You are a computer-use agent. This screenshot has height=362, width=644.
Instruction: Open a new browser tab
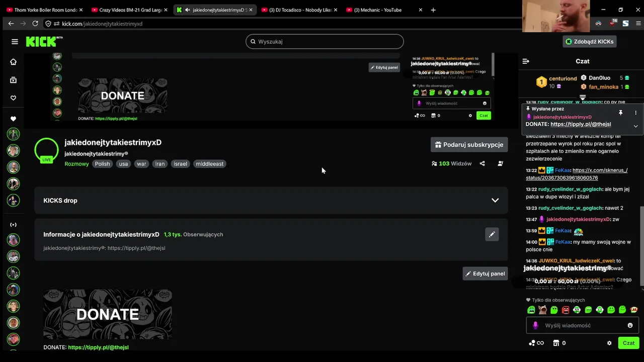point(433,10)
